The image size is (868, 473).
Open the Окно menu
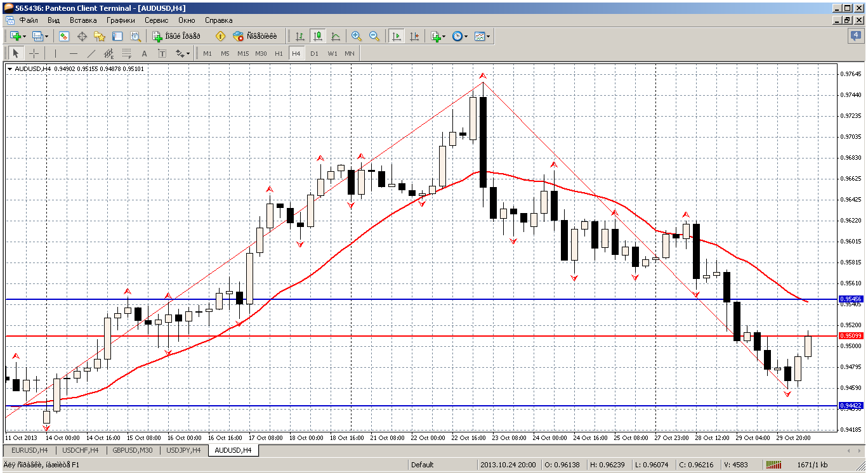pos(187,20)
